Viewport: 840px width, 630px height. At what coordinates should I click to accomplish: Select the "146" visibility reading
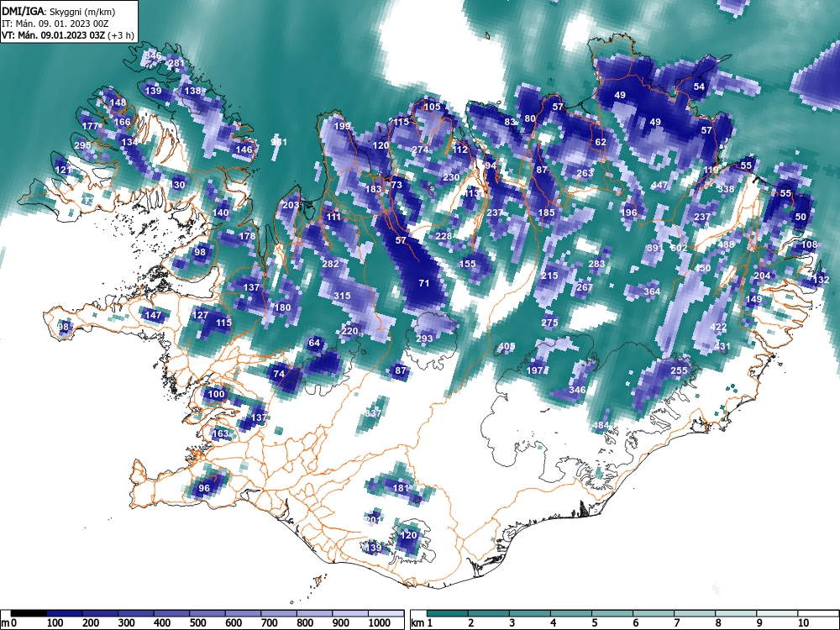[244, 150]
